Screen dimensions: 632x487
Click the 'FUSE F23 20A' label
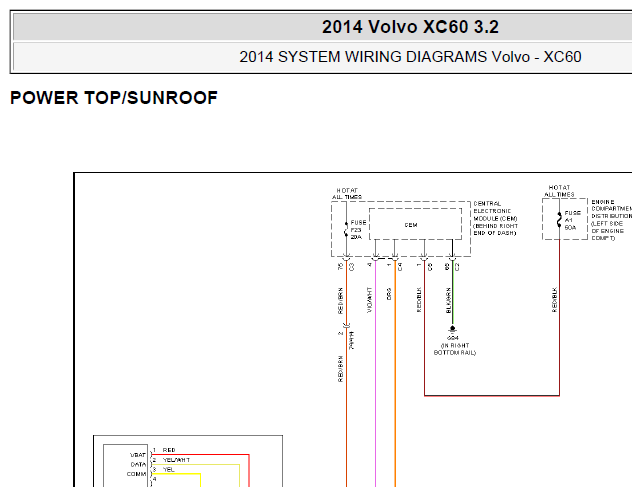pos(358,230)
